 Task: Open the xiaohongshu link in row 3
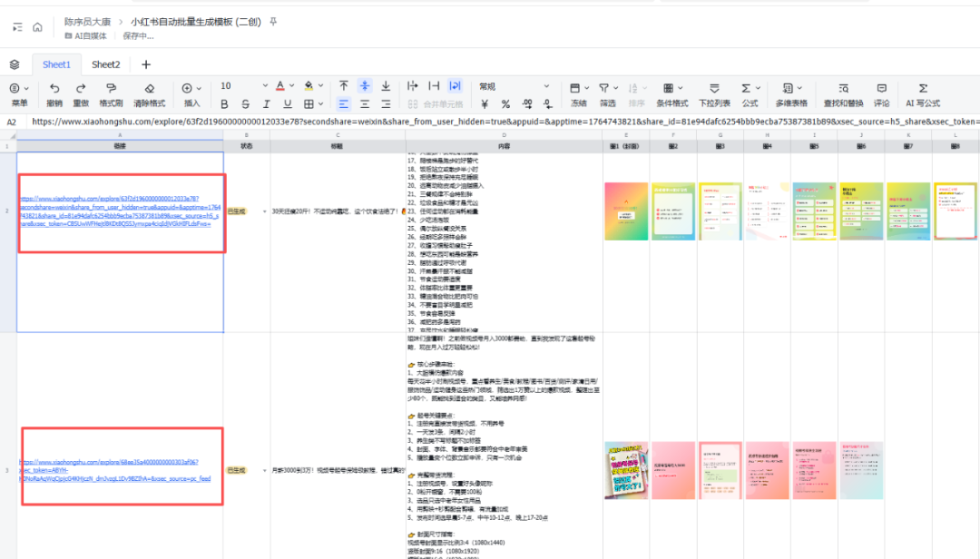115,470
